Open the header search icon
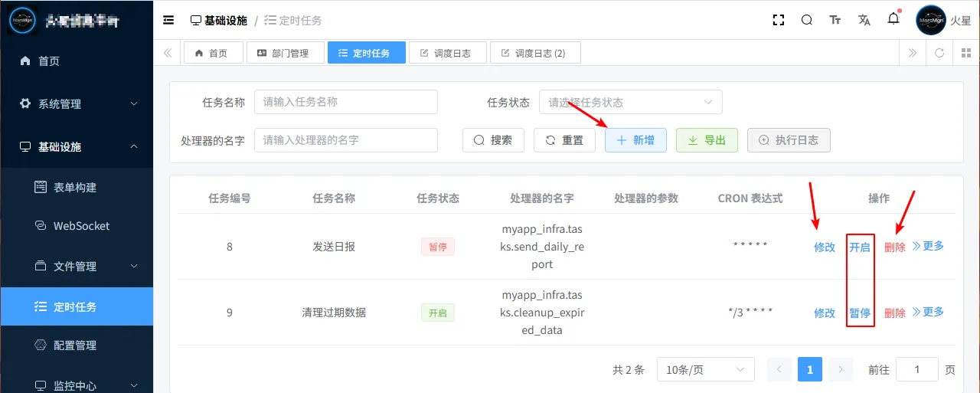This screenshot has height=393, width=980. tap(807, 21)
